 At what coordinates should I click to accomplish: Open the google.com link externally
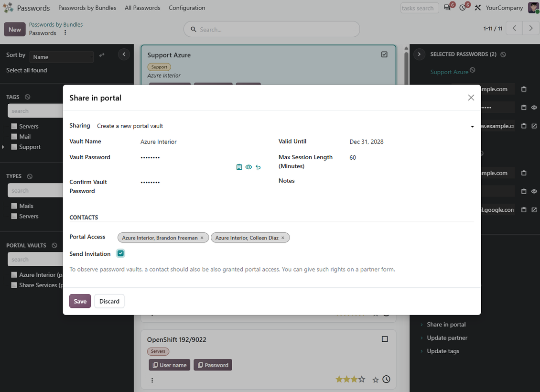coord(534,209)
